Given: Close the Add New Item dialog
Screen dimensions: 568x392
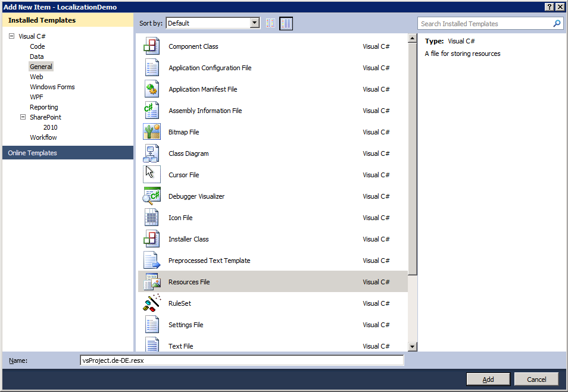Looking at the screenshot, I should click(x=560, y=7).
